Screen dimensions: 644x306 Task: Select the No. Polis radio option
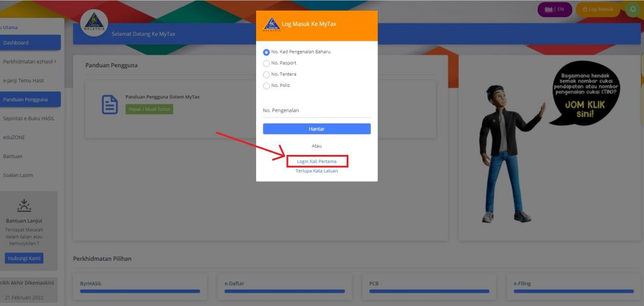pos(266,86)
